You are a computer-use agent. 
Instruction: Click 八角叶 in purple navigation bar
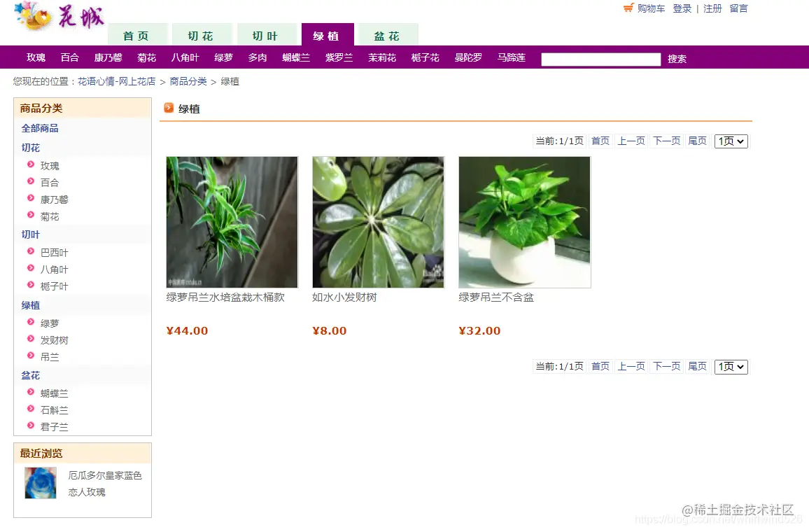(x=185, y=58)
